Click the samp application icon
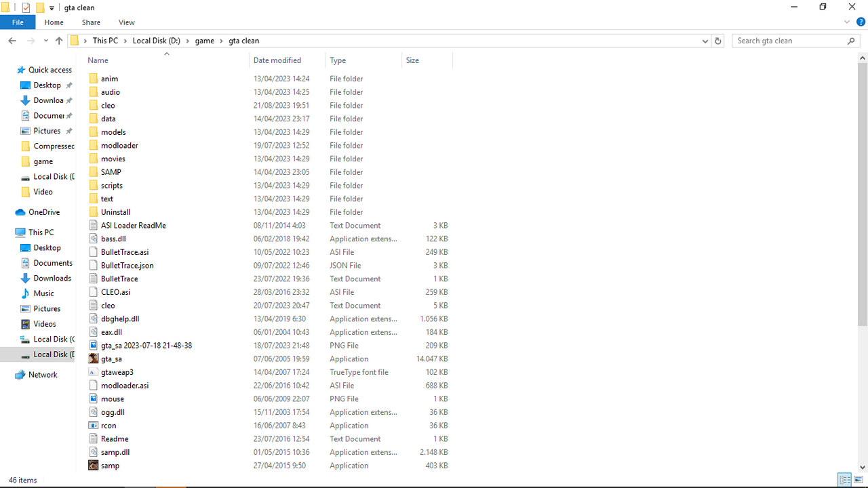Screen dimensions: 868x488 94,466
